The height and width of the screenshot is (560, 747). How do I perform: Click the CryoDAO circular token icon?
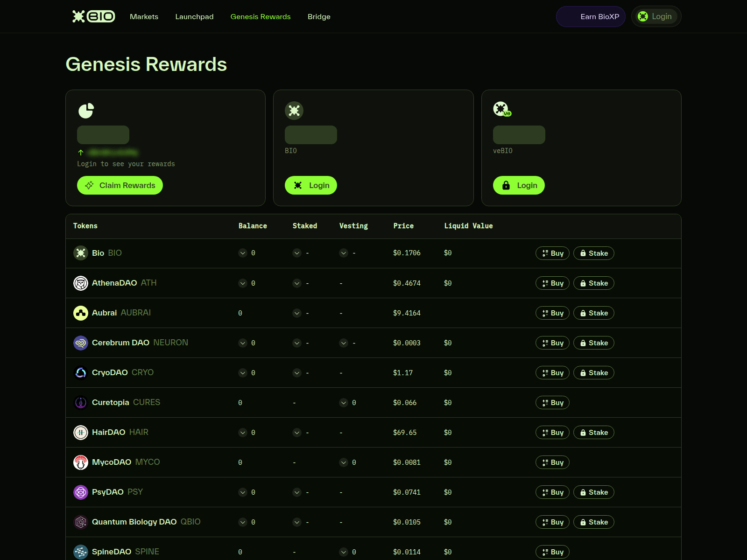(x=81, y=372)
